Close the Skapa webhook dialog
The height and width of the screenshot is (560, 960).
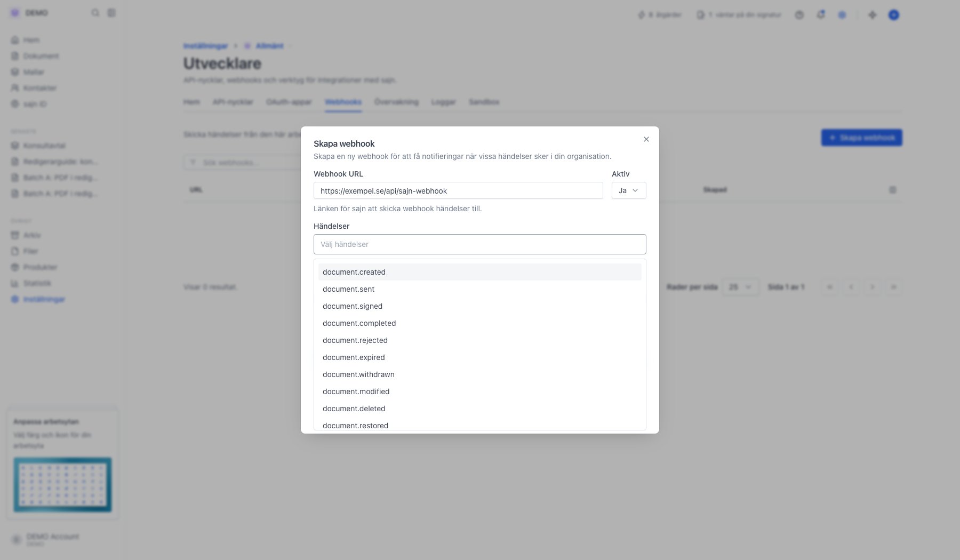(646, 139)
